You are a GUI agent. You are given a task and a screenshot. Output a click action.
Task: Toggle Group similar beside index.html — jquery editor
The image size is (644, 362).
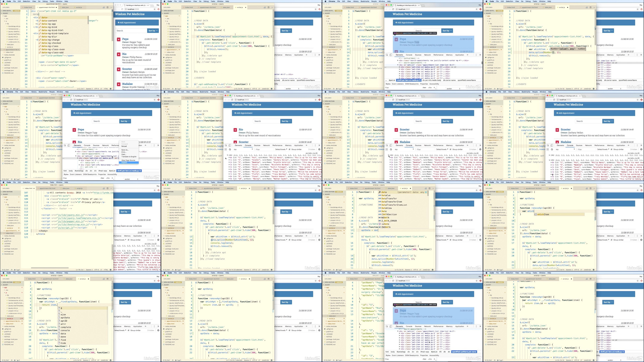coord(129,240)
